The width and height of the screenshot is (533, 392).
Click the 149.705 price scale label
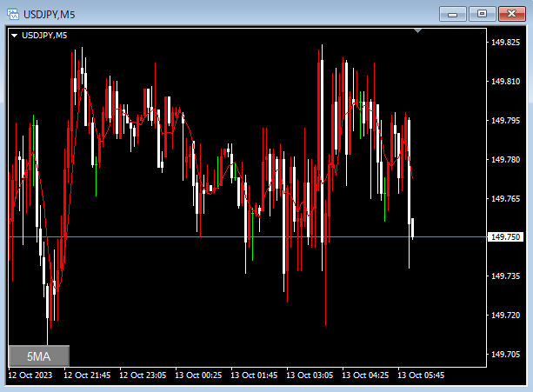(505, 354)
